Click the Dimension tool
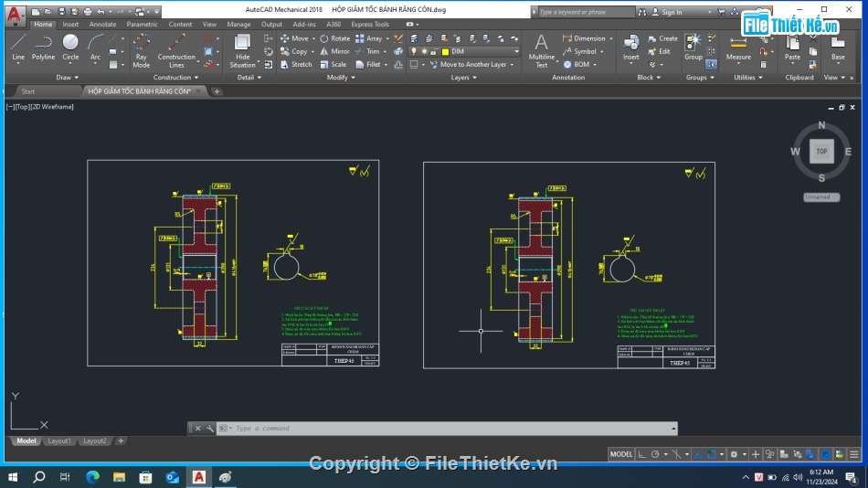Screen dimensions: 868x488 584,38
